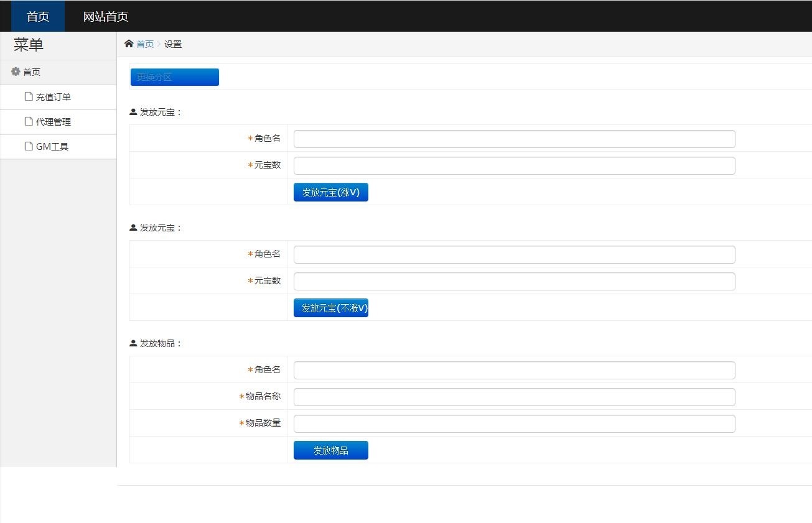Click the 发放元宝(涨V) button
Screen dimensions: 812x523
(x=330, y=192)
